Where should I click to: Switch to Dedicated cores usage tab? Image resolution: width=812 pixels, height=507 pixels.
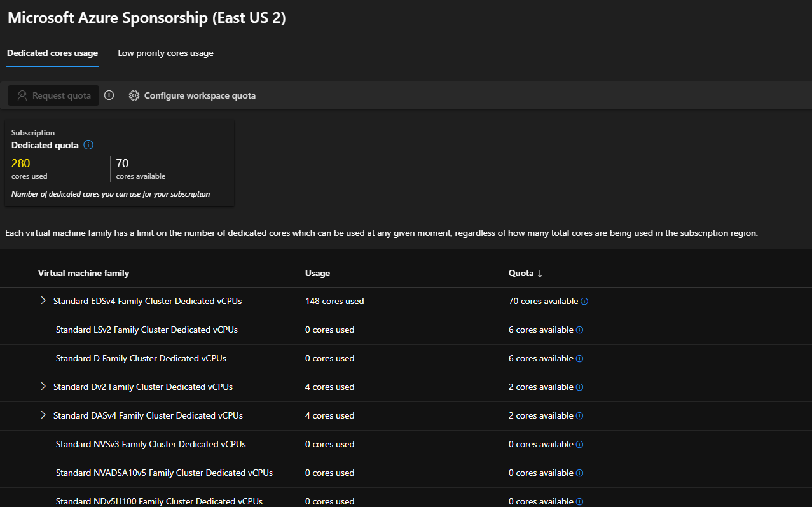click(x=52, y=53)
